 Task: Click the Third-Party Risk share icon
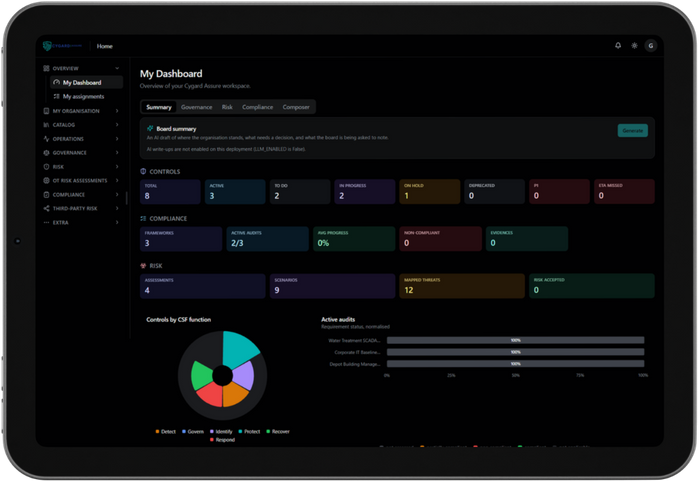point(46,209)
